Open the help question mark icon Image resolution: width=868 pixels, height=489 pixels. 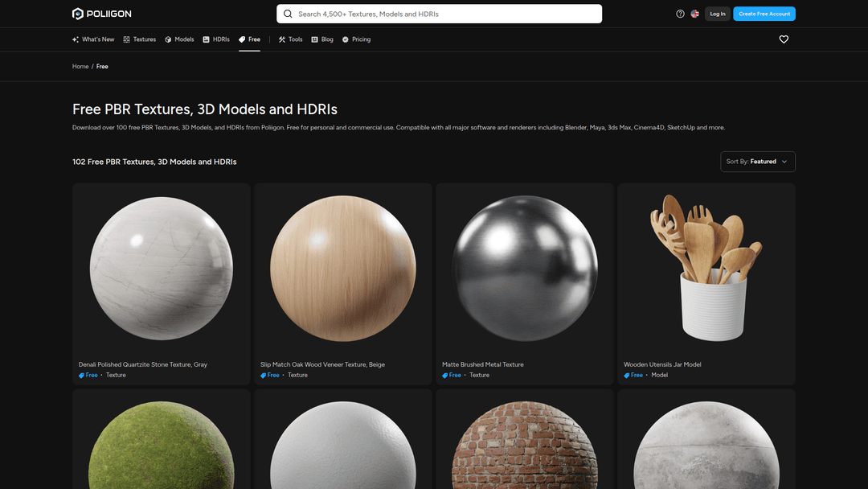[680, 14]
